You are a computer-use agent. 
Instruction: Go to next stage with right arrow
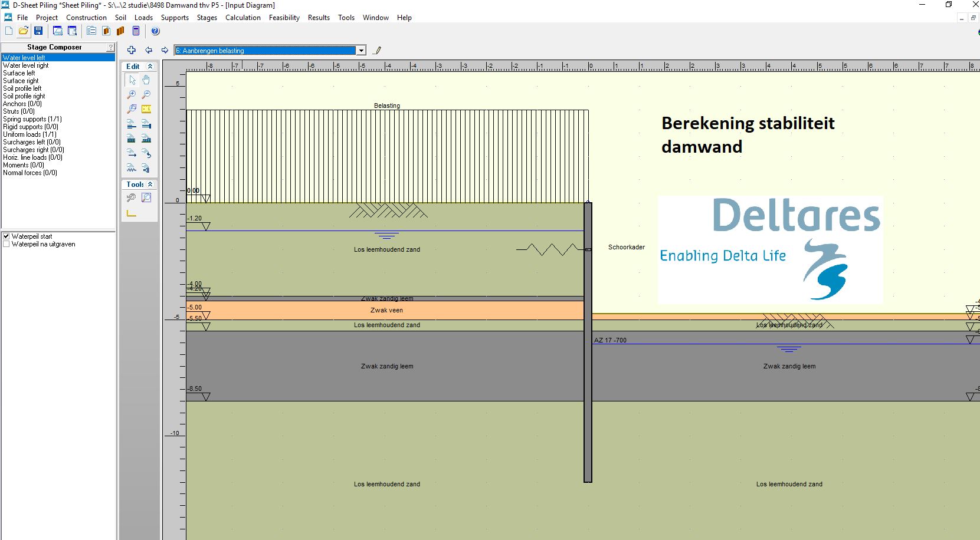tap(165, 51)
